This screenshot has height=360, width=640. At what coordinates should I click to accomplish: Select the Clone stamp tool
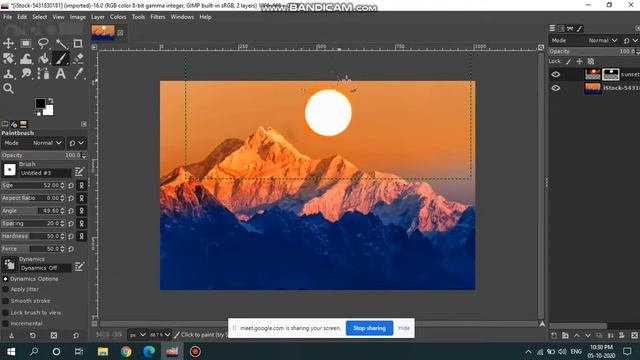click(x=8, y=74)
